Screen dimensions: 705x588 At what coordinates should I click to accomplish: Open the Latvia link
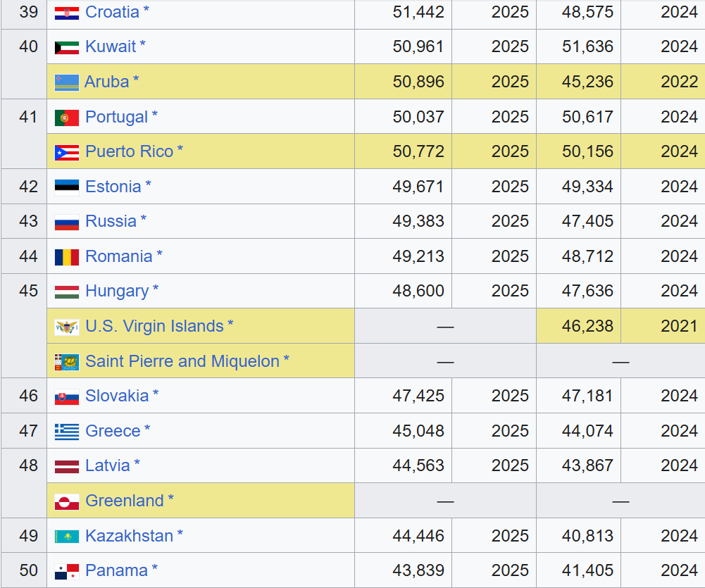(107, 465)
